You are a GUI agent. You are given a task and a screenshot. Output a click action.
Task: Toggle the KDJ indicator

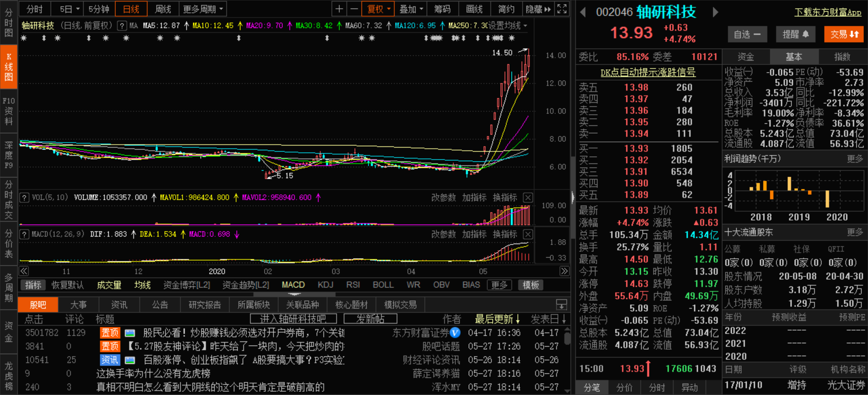point(325,285)
